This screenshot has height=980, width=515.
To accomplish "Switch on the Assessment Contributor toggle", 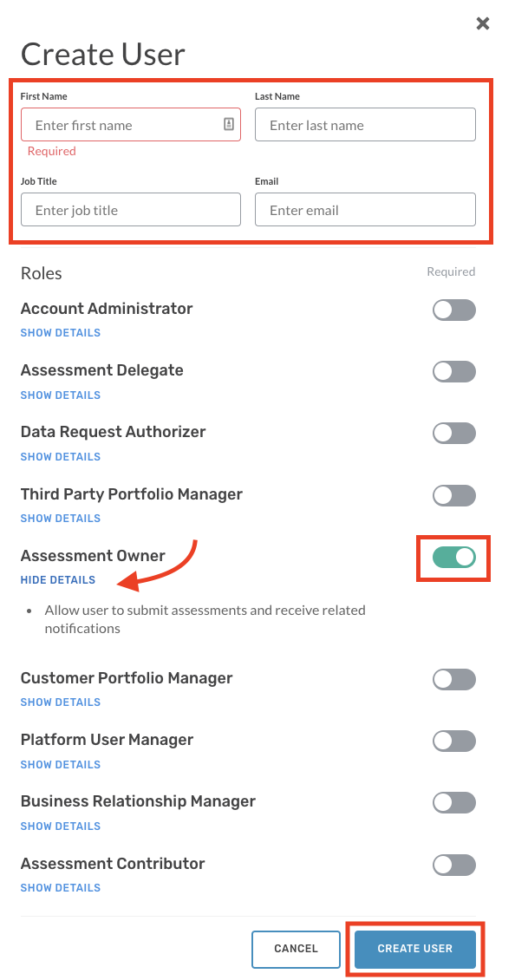I will point(453,865).
